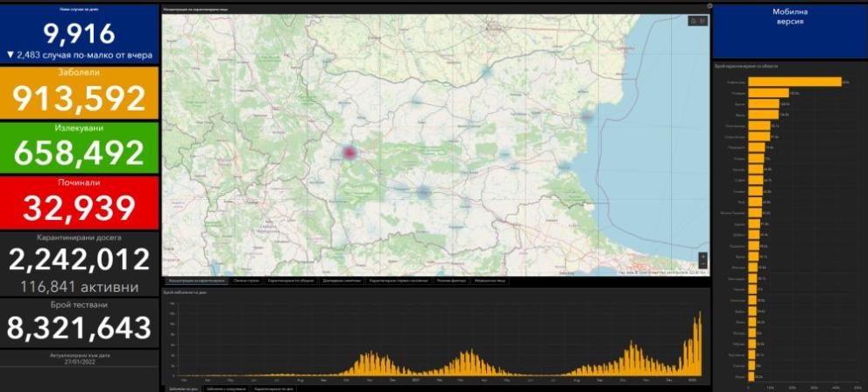The height and width of the screenshot is (392, 868).
Task: Select the first tab below the map
Action: coord(195,282)
